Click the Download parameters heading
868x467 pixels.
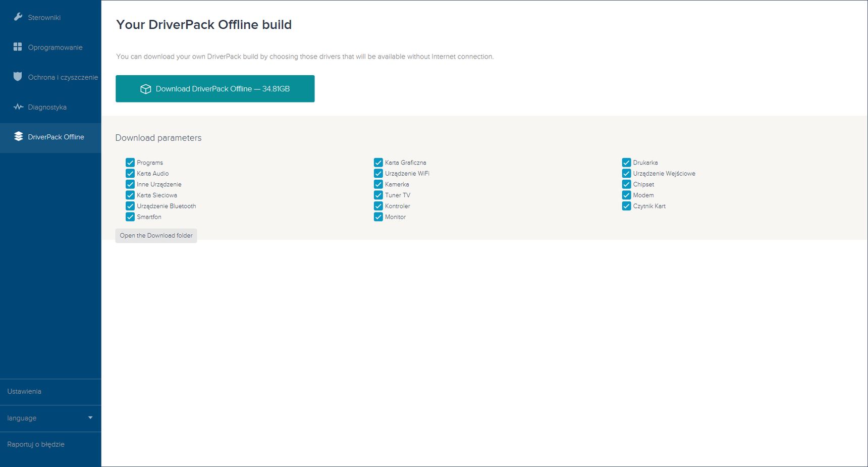tap(158, 138)
